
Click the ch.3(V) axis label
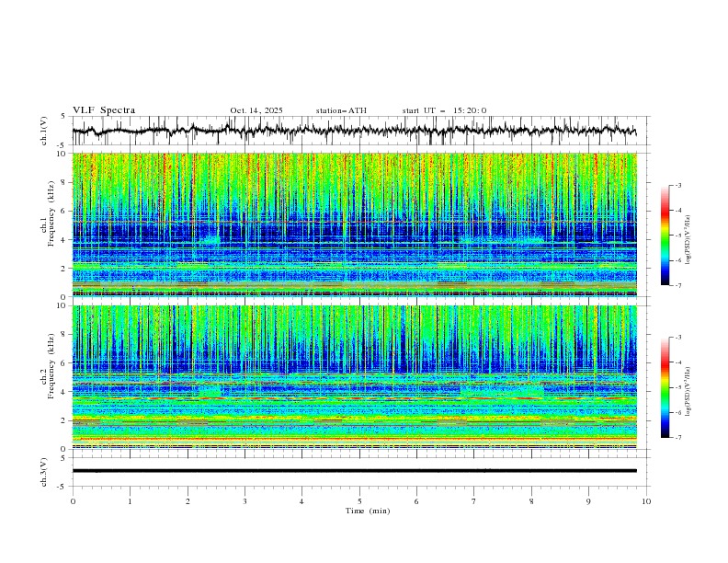pyautogui.click(x=44, y=472)
